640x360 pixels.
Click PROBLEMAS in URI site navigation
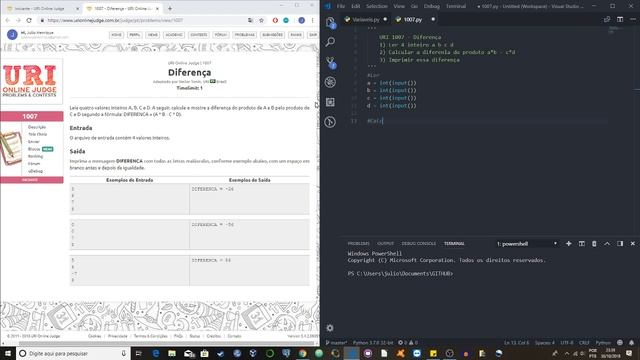click(x=244, y=35)
